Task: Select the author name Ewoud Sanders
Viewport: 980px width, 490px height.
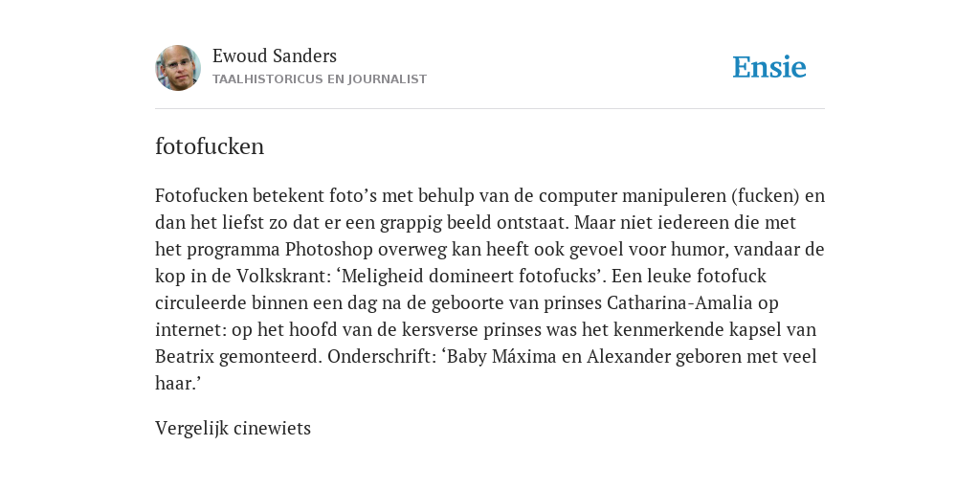Action: click(275, 56)
